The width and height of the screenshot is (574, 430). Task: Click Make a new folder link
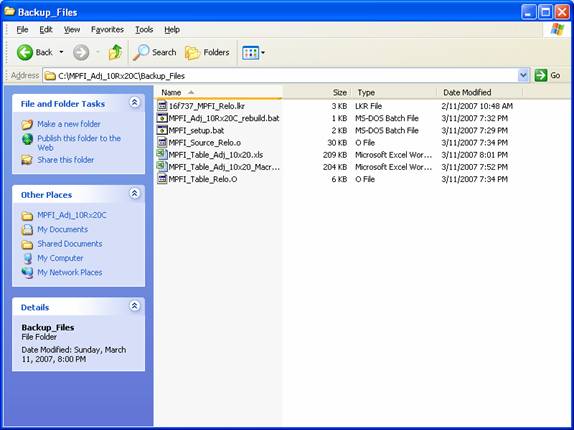(69, 124)
